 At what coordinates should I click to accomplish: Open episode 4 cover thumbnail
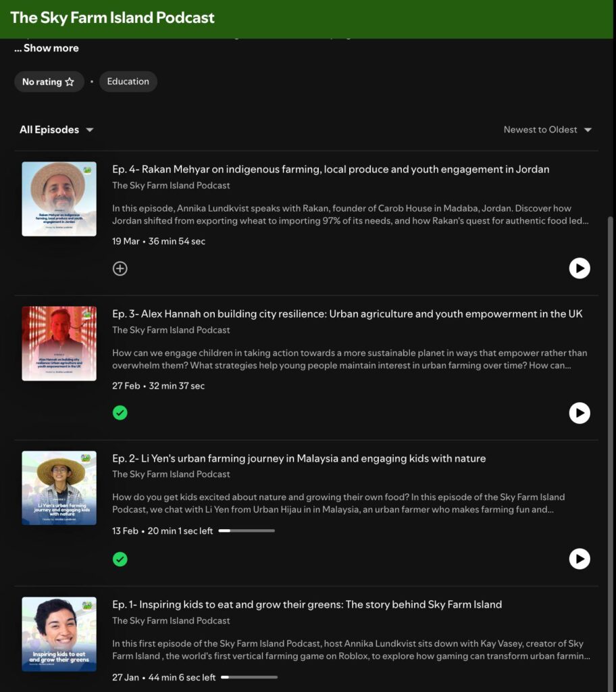pyautogui.click(x=59, y=199)
